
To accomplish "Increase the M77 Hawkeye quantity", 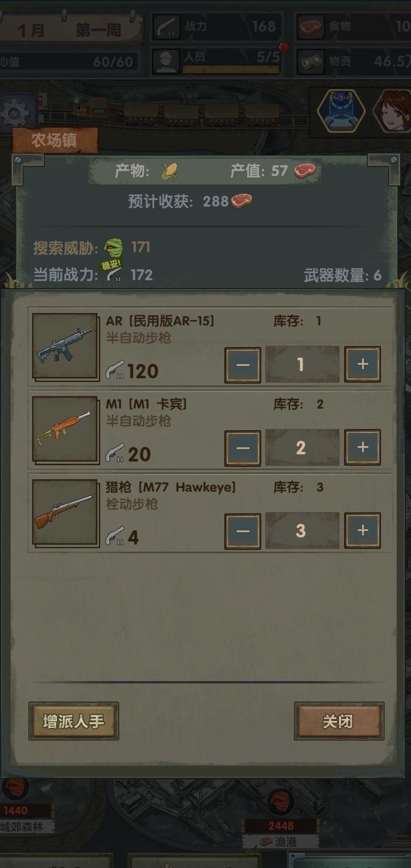I will 362,531.
